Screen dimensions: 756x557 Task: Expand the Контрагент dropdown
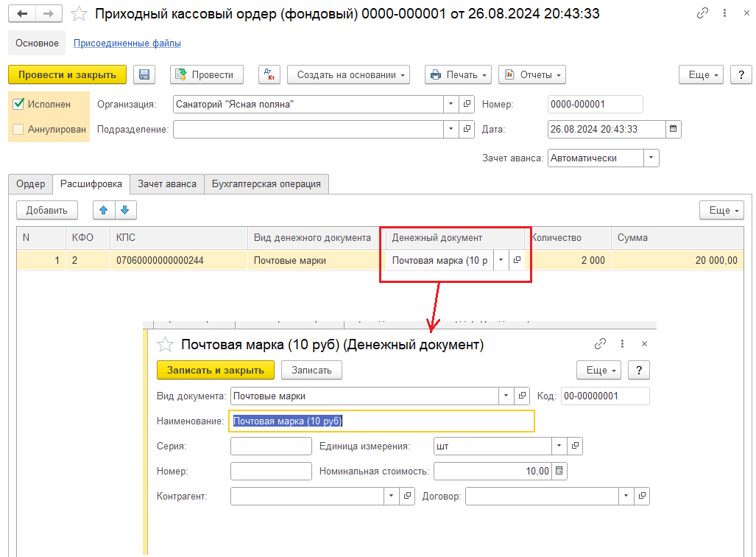click(x=392, y=496)
